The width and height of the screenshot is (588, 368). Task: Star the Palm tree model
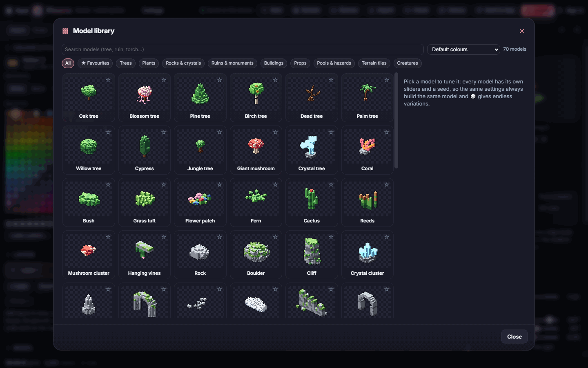(387, 80)
